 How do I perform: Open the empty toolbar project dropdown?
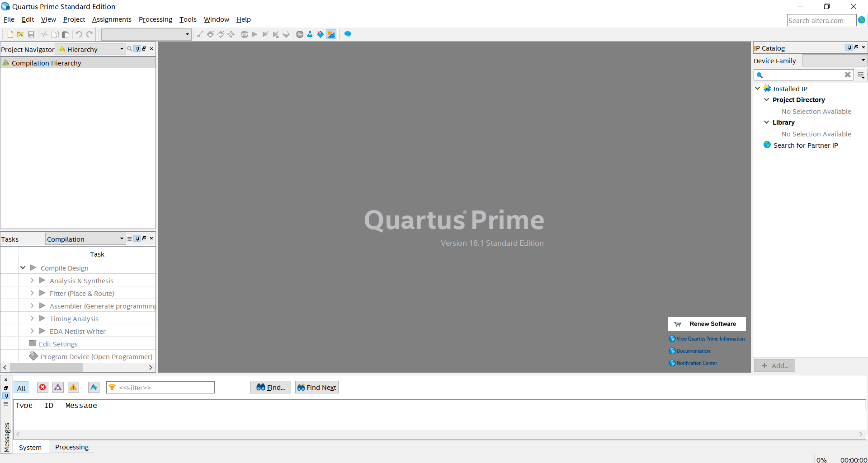146,34
